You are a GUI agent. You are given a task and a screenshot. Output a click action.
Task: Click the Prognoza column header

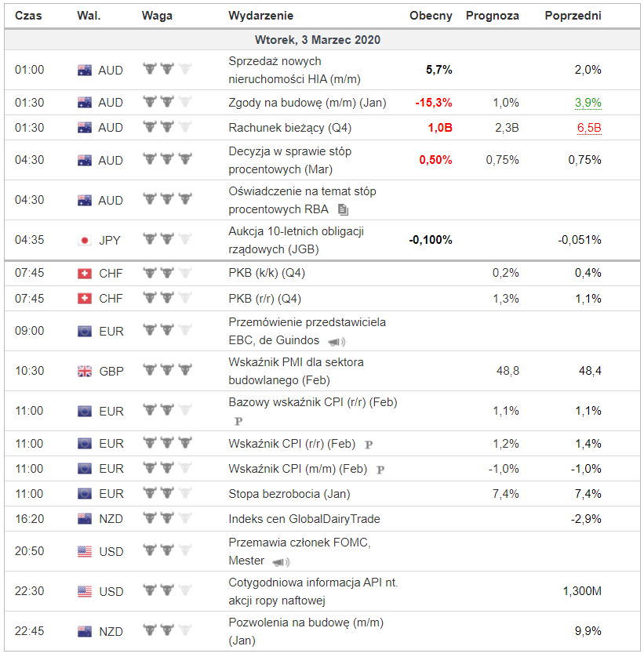pyautogui.click(x=492, y=16)
